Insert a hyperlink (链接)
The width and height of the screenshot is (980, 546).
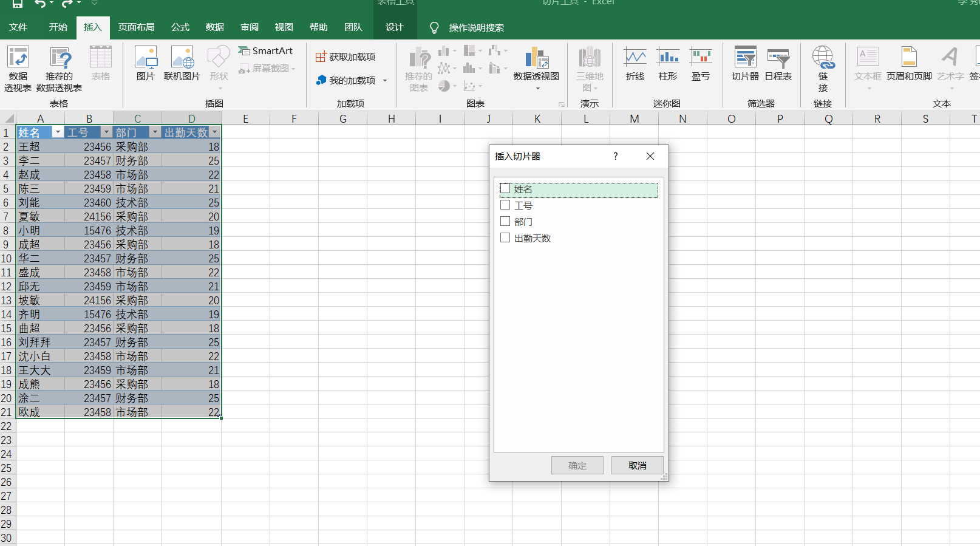pyautogui.click(x=823, y=69)
